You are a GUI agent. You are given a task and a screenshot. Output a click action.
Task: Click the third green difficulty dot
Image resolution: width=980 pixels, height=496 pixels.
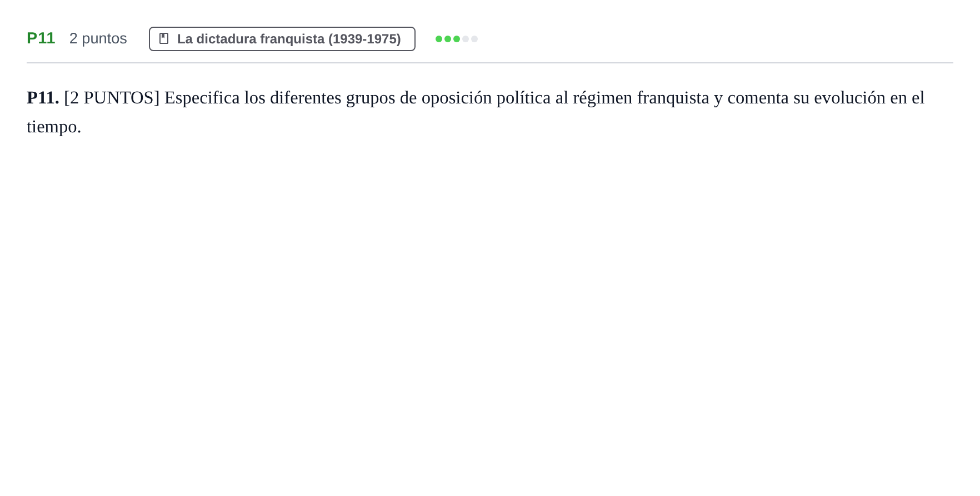click(x=457, y=39)
